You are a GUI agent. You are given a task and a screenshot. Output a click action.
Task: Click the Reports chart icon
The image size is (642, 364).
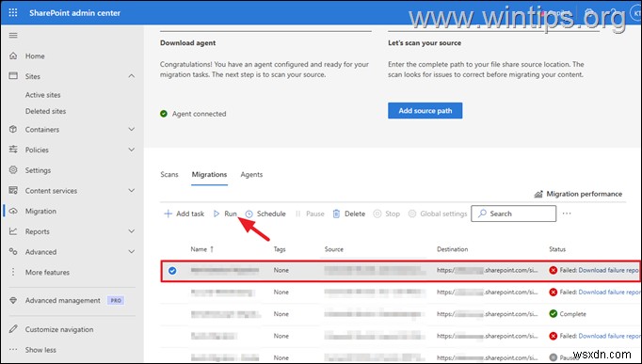(x=13, y=231)
